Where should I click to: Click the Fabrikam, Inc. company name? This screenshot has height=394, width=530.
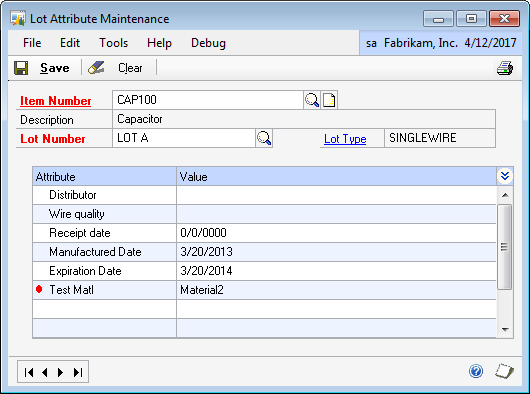coord(421,43)
